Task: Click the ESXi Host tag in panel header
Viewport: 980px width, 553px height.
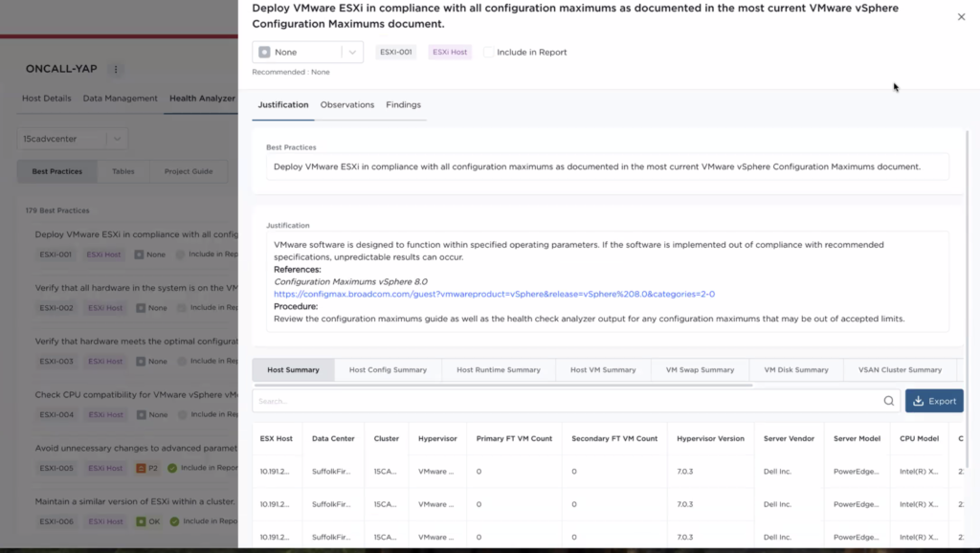Action: [450, 53]
